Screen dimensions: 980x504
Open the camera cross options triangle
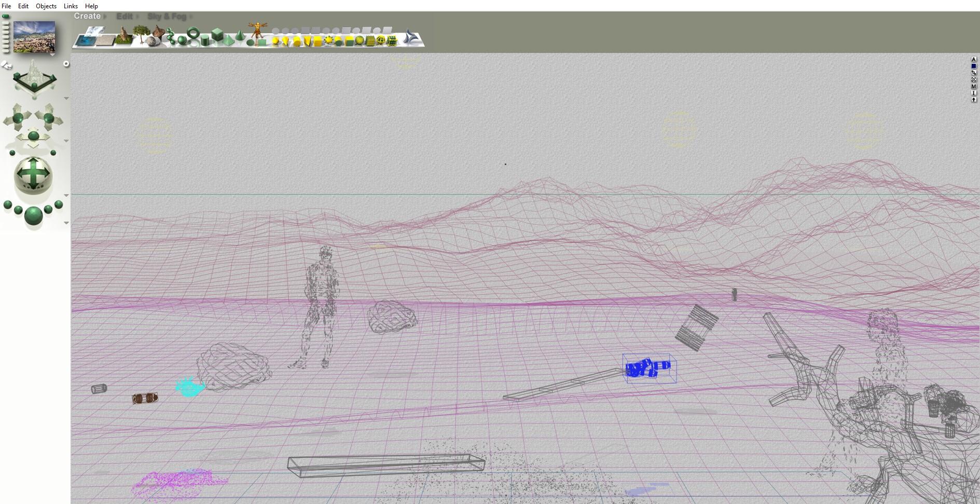click(66, 141)
